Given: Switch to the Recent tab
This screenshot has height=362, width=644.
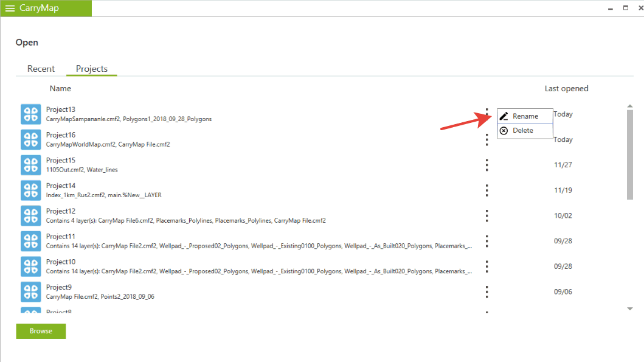Looking at the screenshot, I should point(41,69).
